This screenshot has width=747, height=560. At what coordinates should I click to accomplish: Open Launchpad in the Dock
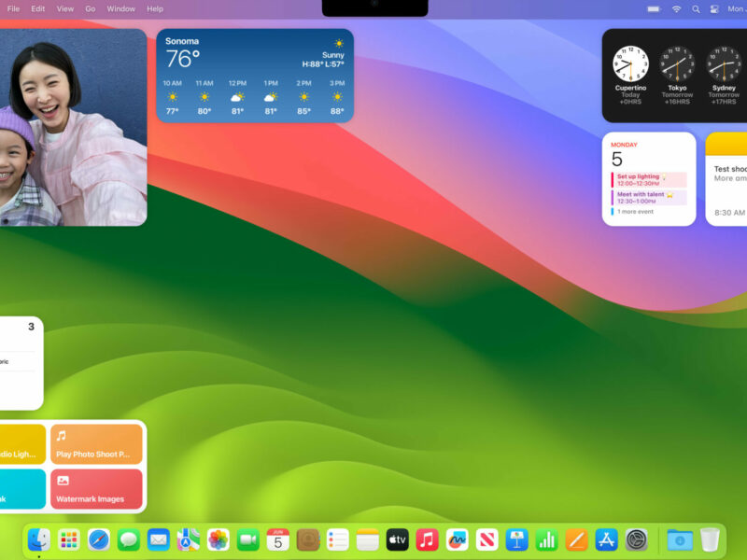click(x=68, y=540)
